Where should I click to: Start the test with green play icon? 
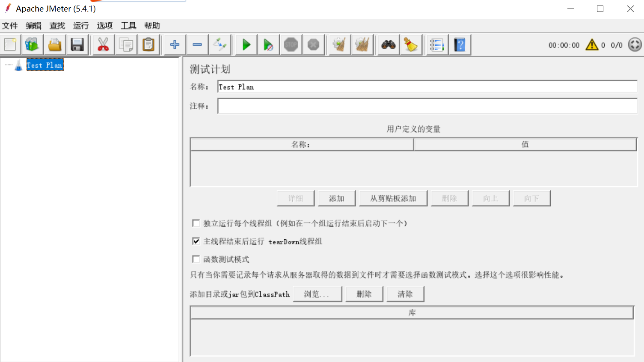click(x=246, y=45)
